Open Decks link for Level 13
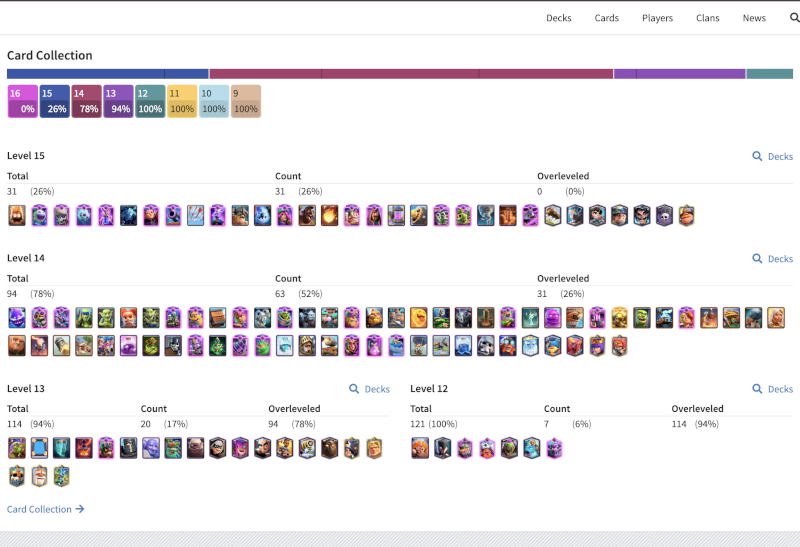This screenshot has width=800, height=547. (369, 389)
